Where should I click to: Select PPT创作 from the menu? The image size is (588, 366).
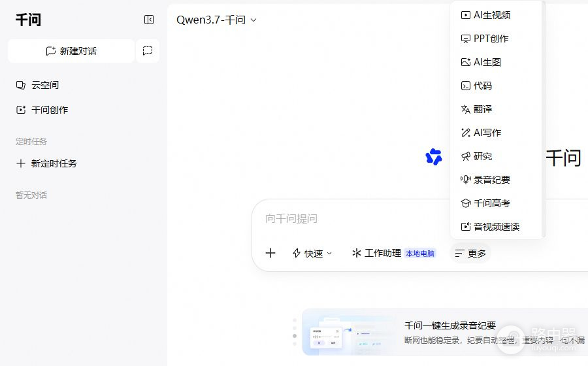(497, 39)
